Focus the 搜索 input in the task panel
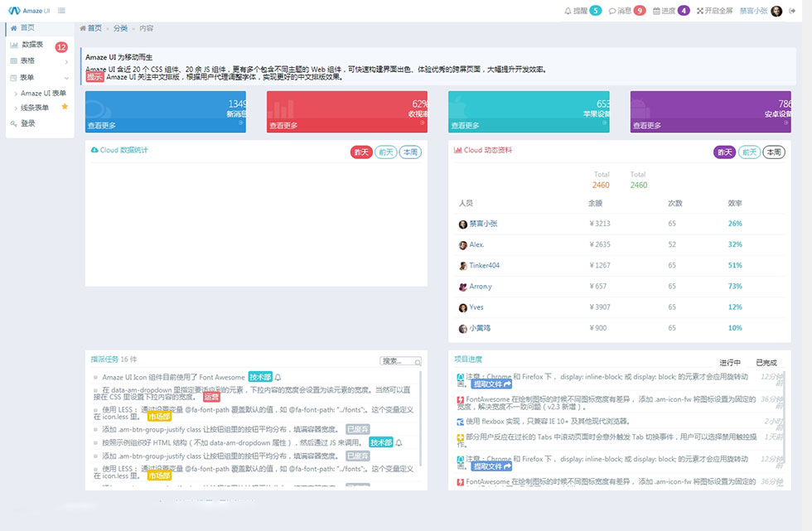The height and width of the screenshot is (531, 812). tap(400, 361)
